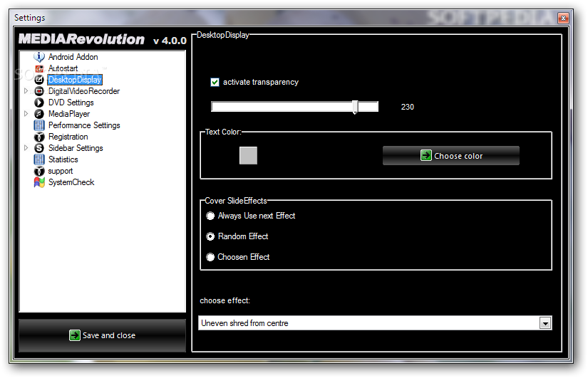The height and width of the screenshot is (378, 588).
Task: Select Autostart in the settings tree
Action: pos(63,68)
